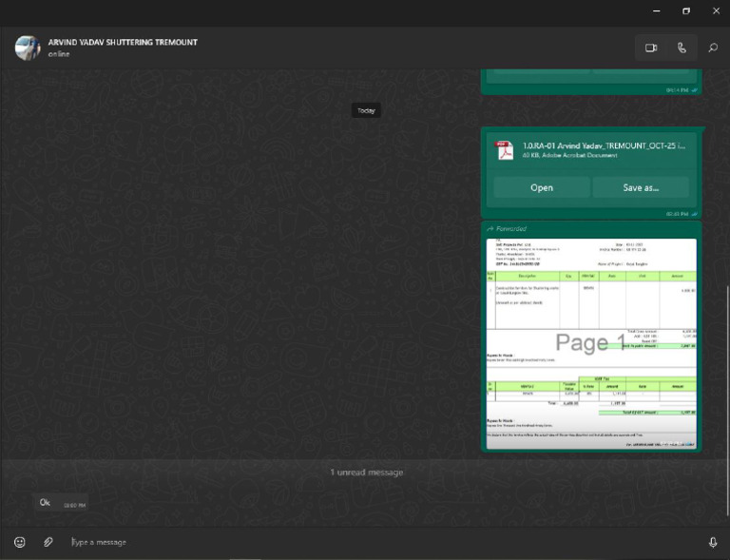
Task: Click the 1.0.RA-01 Arvind Yadav_TREMOUNT file name
Action: click(x=604, y=145)
